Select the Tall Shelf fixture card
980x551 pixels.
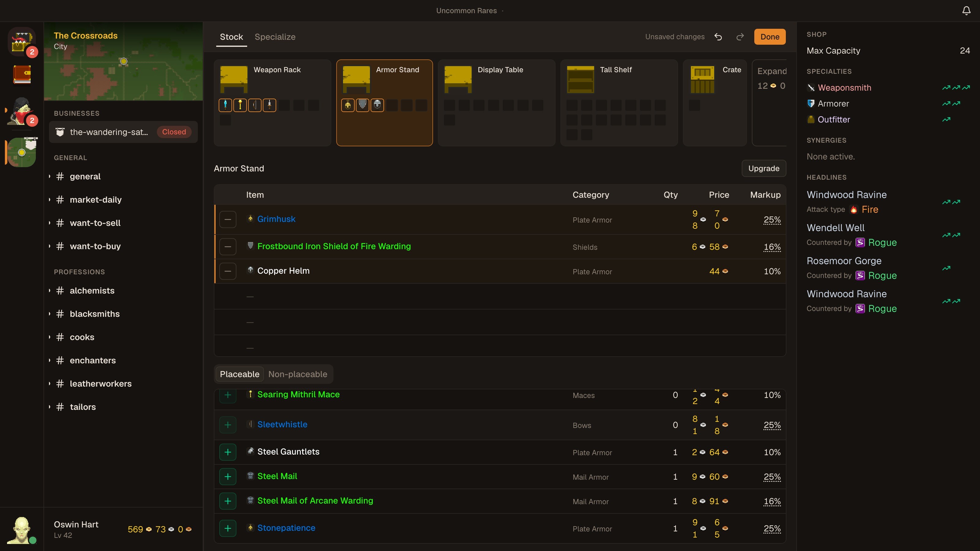[619, 103]
